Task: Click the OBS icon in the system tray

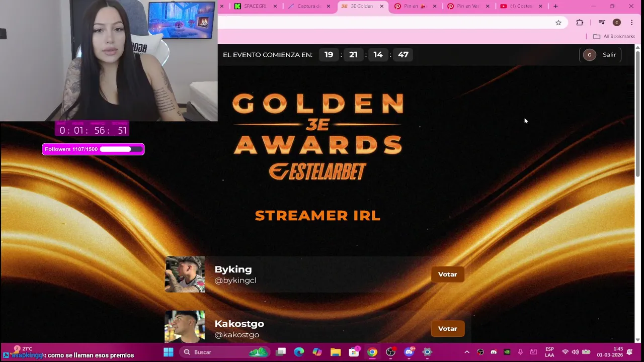Action: 480,352
